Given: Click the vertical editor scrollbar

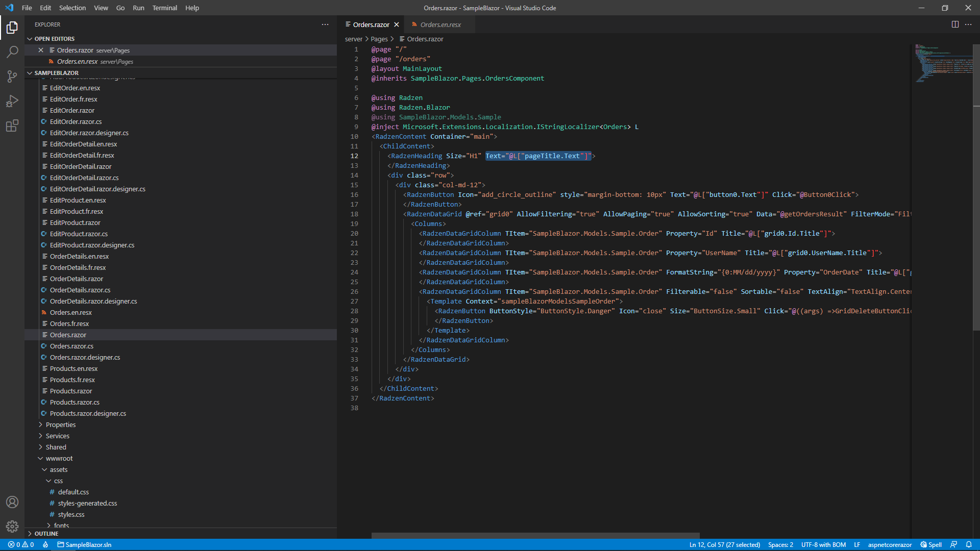Looking at the screenshot, I should [976, 188].
